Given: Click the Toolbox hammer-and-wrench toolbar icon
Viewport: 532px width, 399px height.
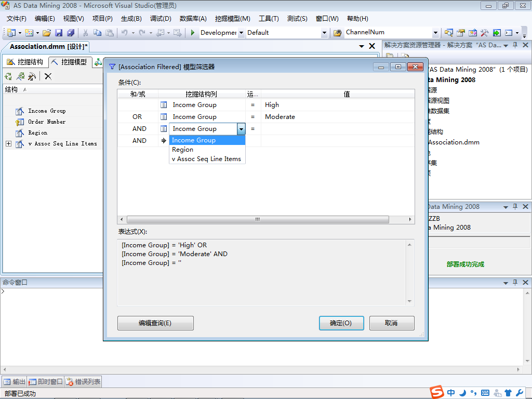Looking at the screenshot, I should [x=485, y=33].
